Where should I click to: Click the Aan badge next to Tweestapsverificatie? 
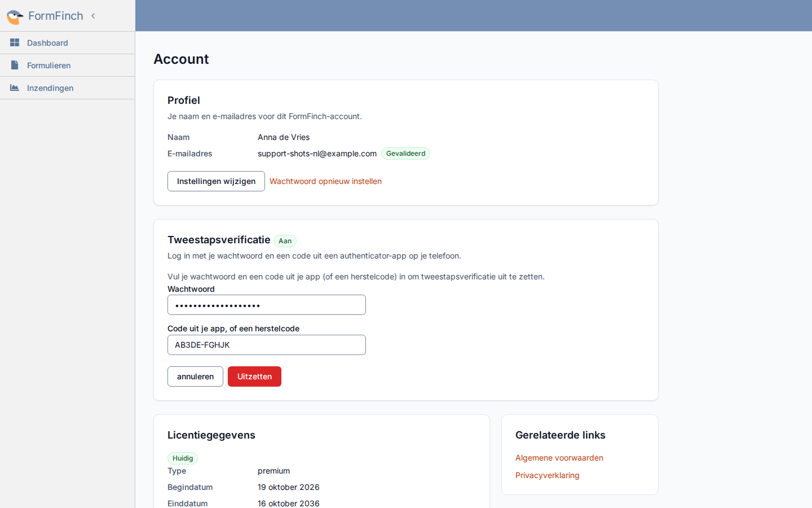pyautogui.click(x=285, y=241)
